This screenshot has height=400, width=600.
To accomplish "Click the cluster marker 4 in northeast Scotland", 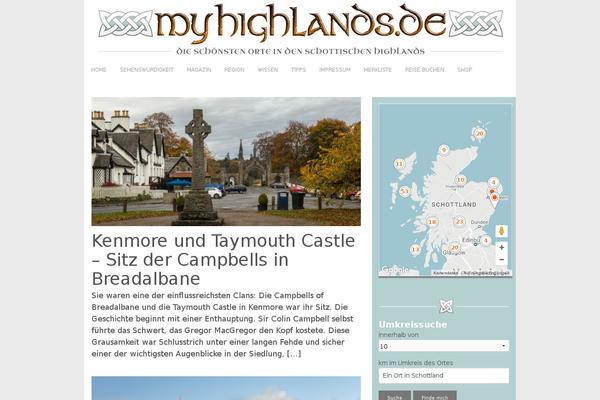I will (x=494, y=182).
